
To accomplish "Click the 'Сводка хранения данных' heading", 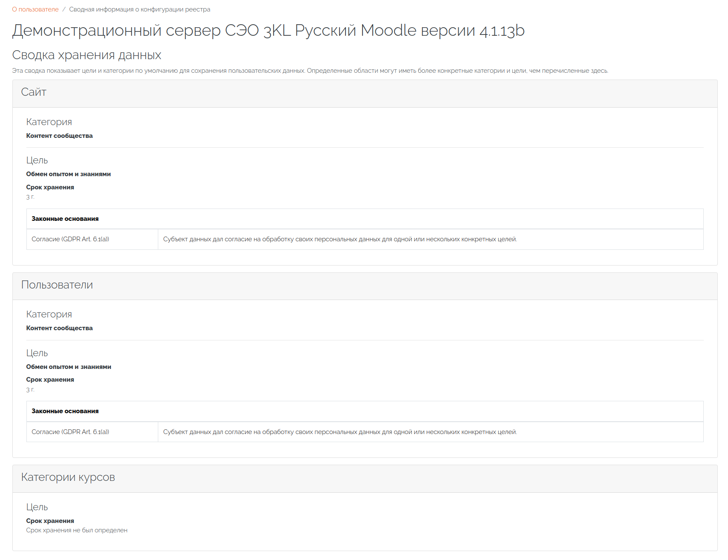I will click(x=87, y=55).
